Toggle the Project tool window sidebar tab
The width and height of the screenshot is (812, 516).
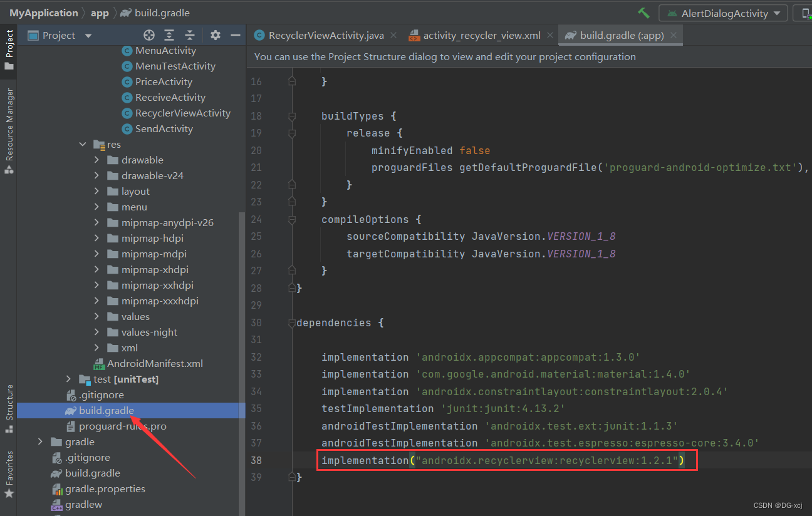coord(9,51)
